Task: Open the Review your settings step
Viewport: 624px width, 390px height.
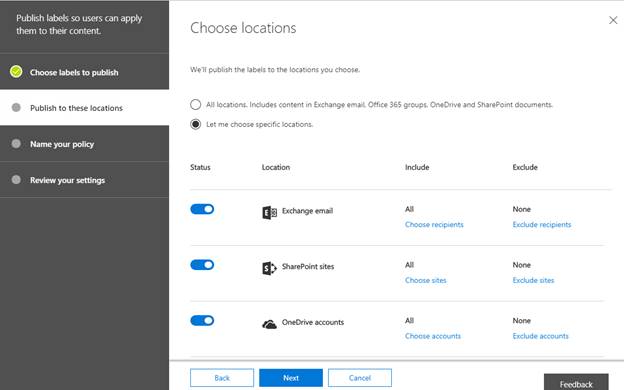Action: pos(84,179)
